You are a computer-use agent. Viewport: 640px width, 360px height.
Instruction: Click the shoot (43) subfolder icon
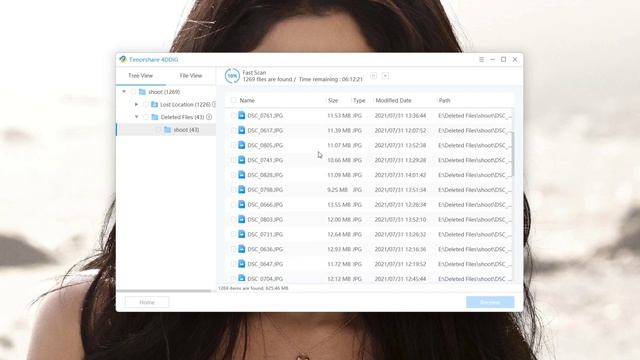point(167,130)
